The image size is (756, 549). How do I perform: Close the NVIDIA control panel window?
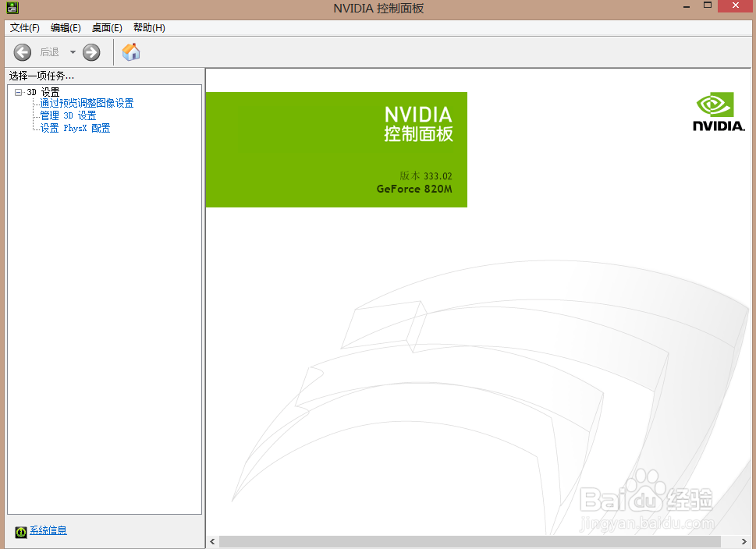735,5
